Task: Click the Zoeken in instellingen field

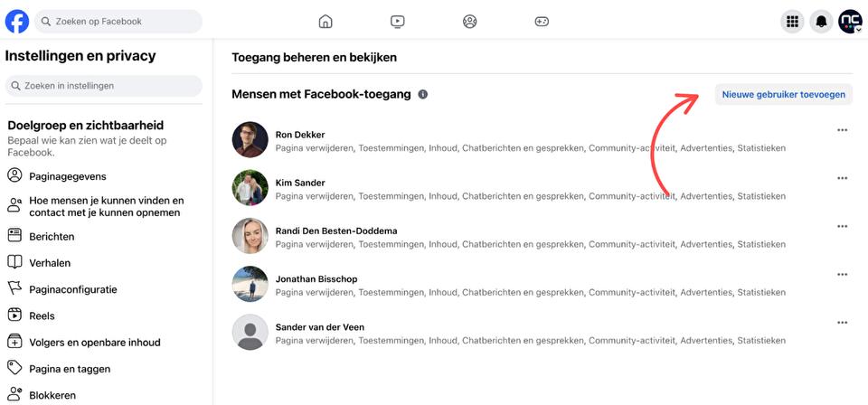Action: click(x=104, y=86)
